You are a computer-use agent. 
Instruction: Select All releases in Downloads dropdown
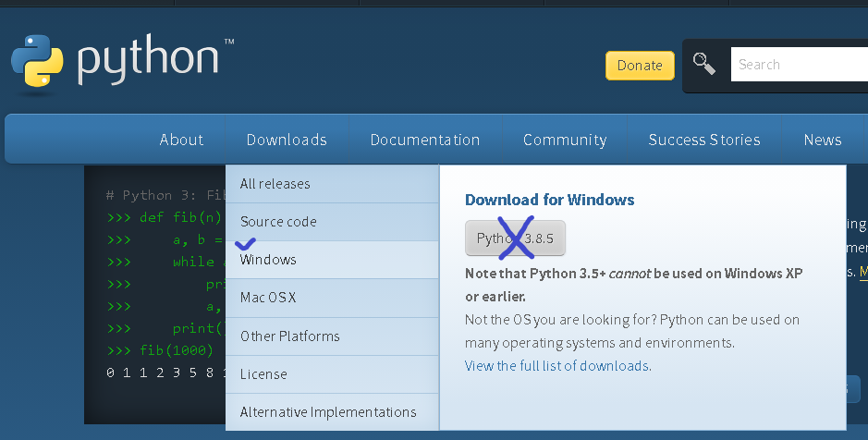(332, 184)
